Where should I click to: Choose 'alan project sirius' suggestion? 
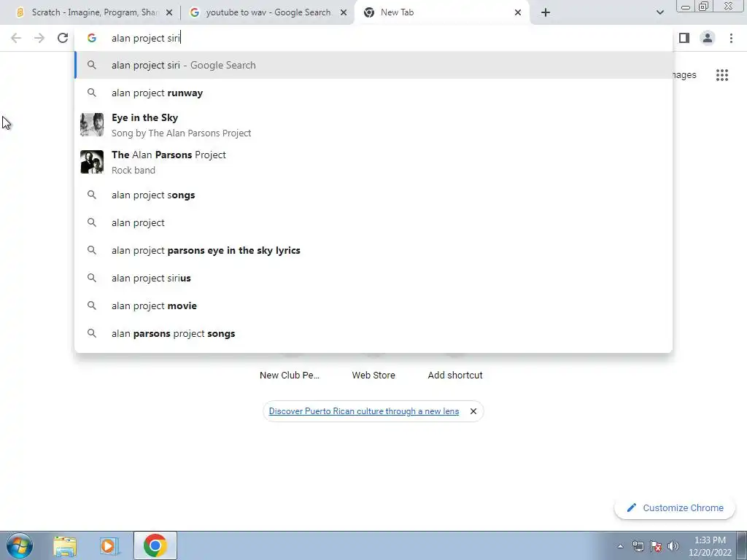[374, 278]
